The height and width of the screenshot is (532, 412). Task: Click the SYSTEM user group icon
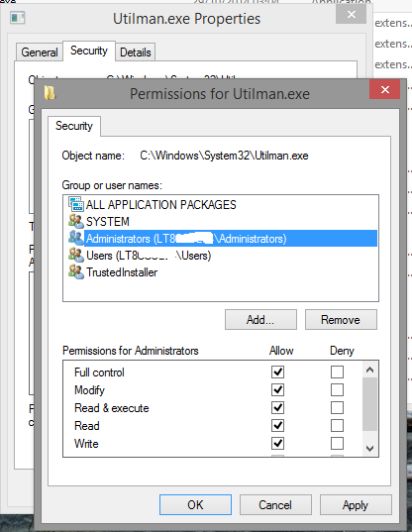tap(76, 221)
